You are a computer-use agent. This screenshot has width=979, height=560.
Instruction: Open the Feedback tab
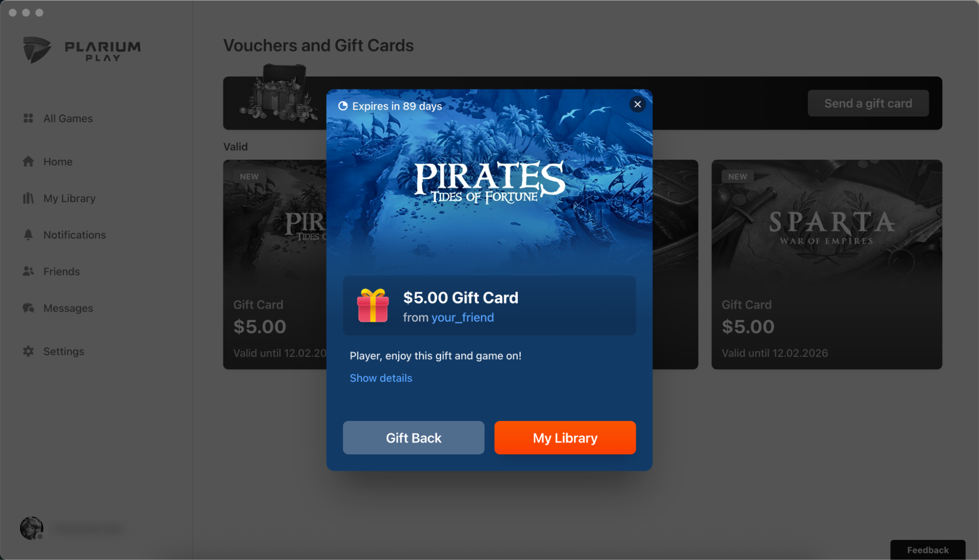(928, 550)
